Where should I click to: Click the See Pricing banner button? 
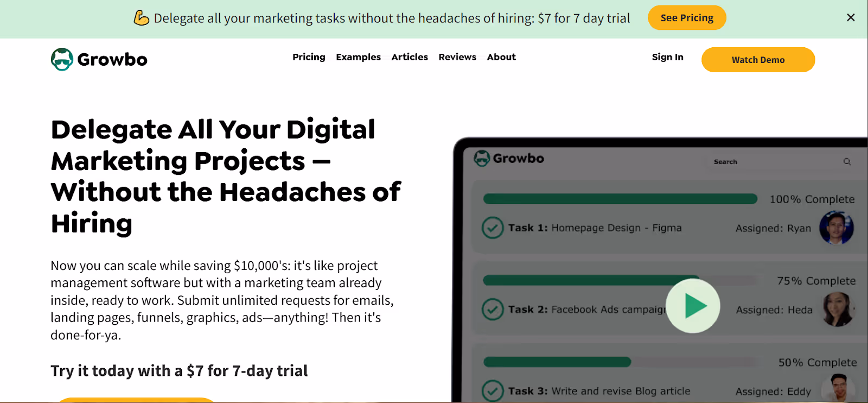[687, 18]
